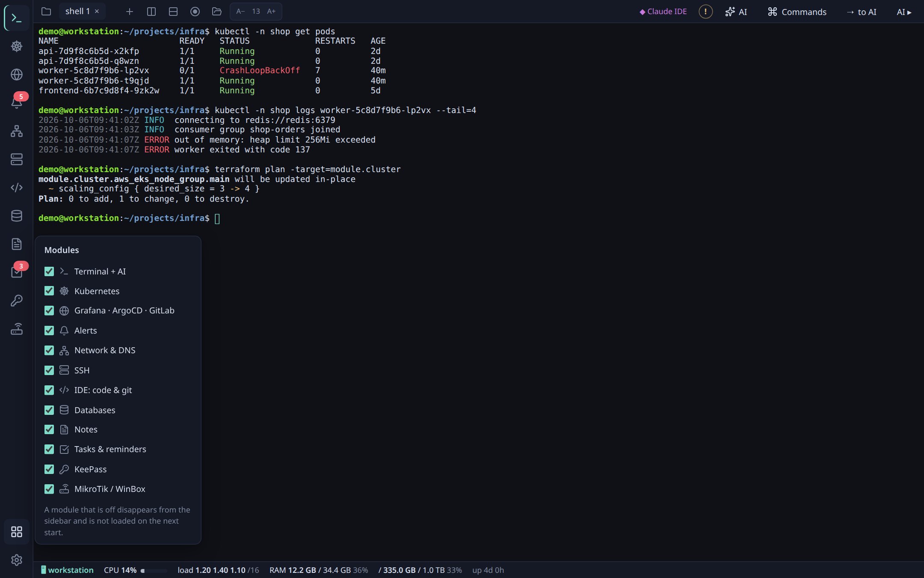Open the Notes sidebar icon

point(16,244)
